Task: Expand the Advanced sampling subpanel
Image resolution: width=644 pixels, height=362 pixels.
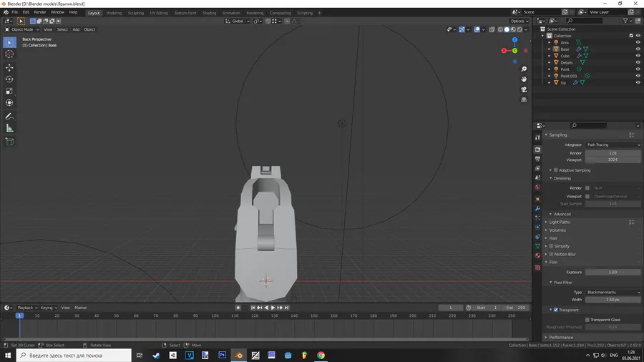Action: coord(562,214)
